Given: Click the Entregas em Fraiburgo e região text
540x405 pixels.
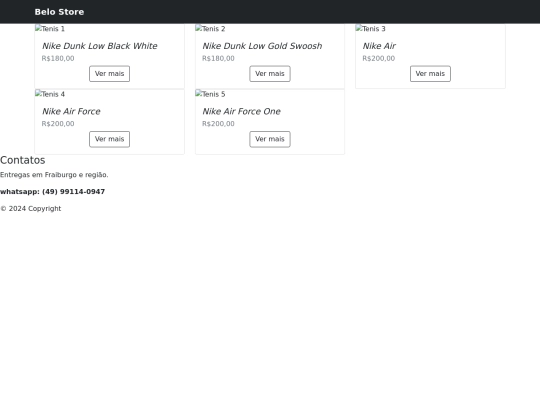Looking at the screenshot, I should click(54, 175).
